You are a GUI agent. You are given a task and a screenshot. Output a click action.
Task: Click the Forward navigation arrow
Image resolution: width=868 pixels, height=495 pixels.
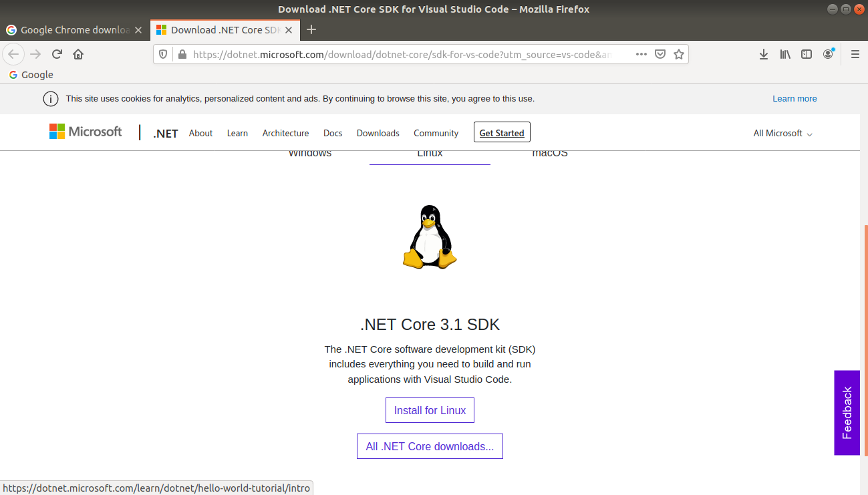tap(35, 54)
